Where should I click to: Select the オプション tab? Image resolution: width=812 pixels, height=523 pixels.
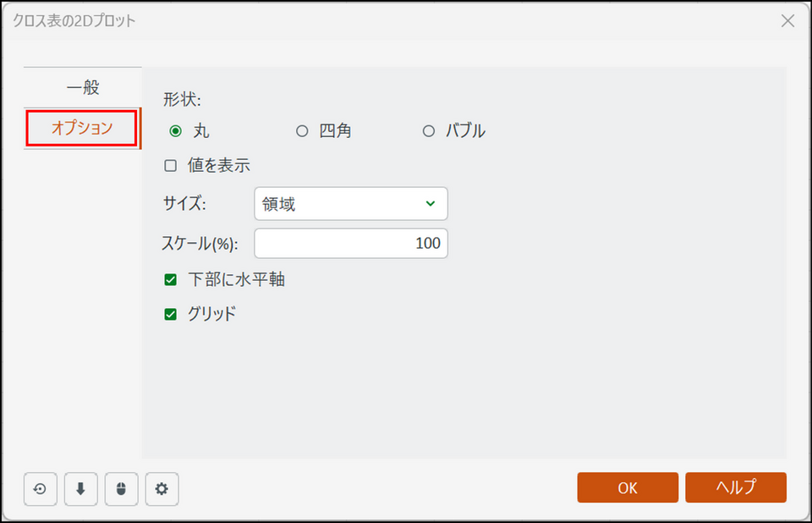(x=82, y=129)
